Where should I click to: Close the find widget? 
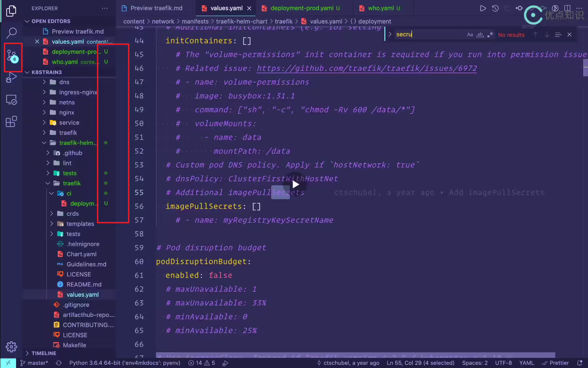tap(569, 34)
